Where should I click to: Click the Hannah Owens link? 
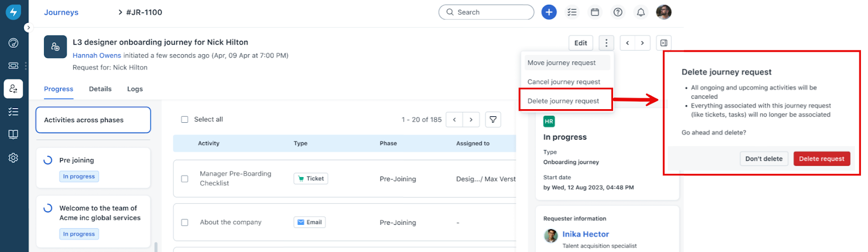[97, 55]
